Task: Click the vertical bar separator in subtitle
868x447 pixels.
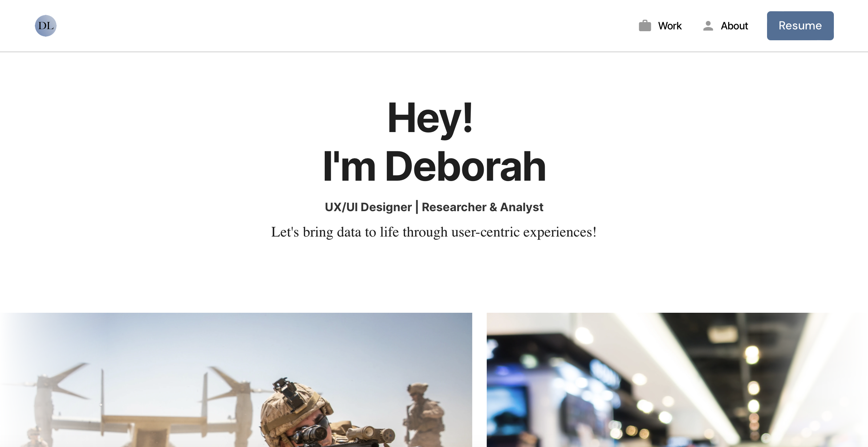Action: point(417,207)
